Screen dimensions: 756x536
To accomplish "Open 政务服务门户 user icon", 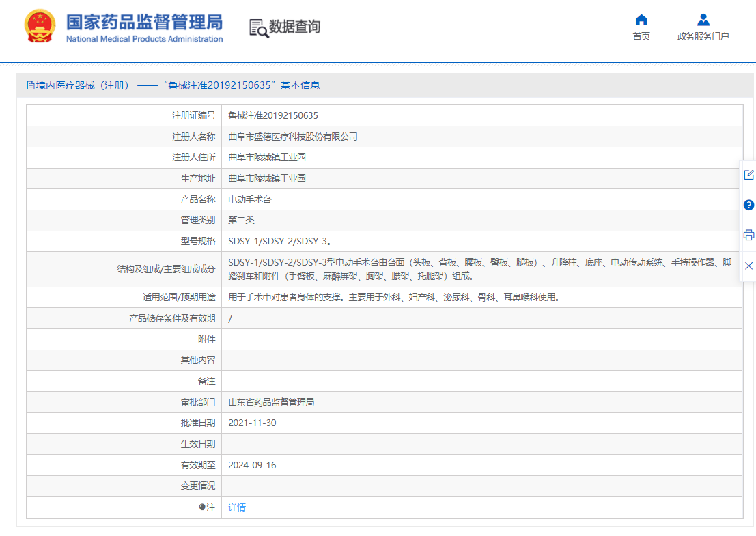I will (703, 20).
